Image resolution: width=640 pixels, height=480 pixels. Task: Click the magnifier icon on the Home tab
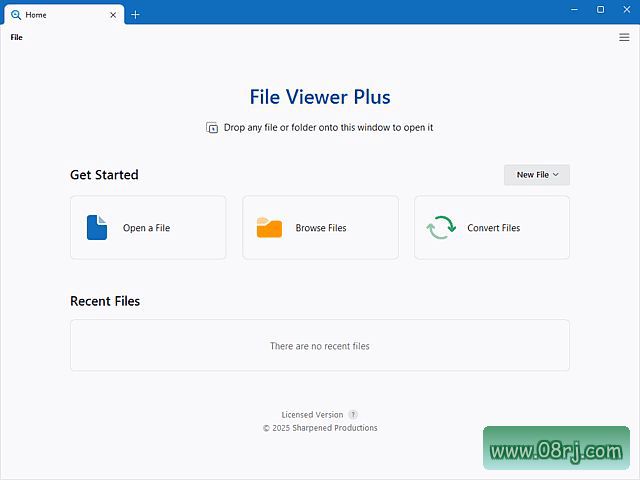[15, 15]
